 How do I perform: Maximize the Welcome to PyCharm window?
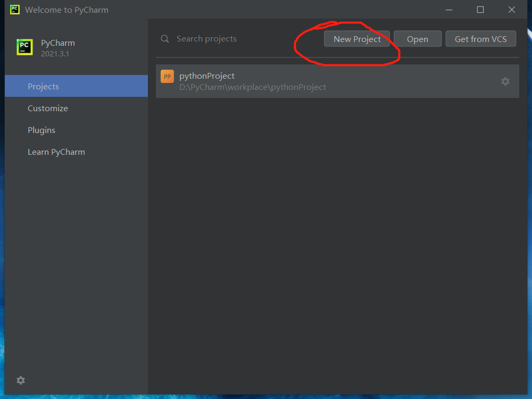coord(480,10)
